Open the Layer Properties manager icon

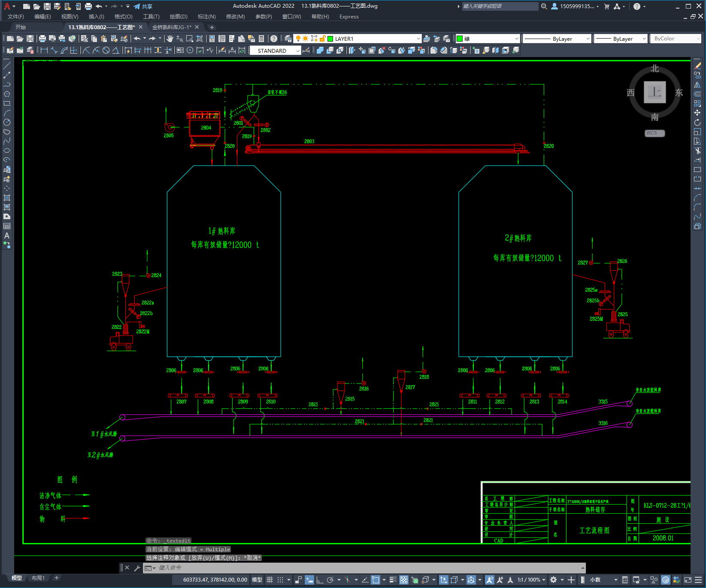(x=288, y=39)
